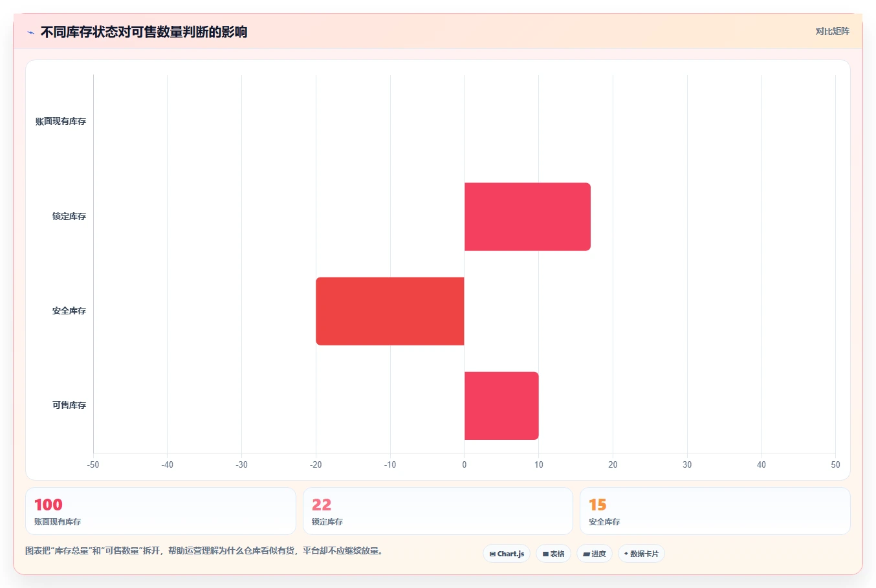This screenshot has width=876, height=588.
Task: Click the 对比矩阵 label in header
Action: [832, 31]
